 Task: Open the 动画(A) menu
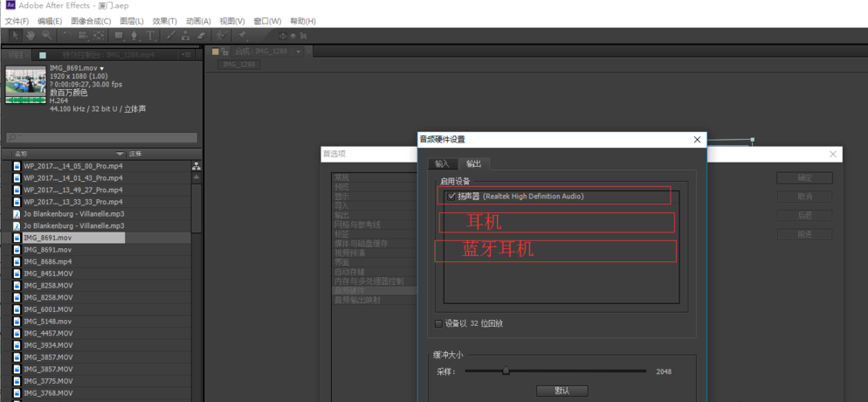(198, 21)
